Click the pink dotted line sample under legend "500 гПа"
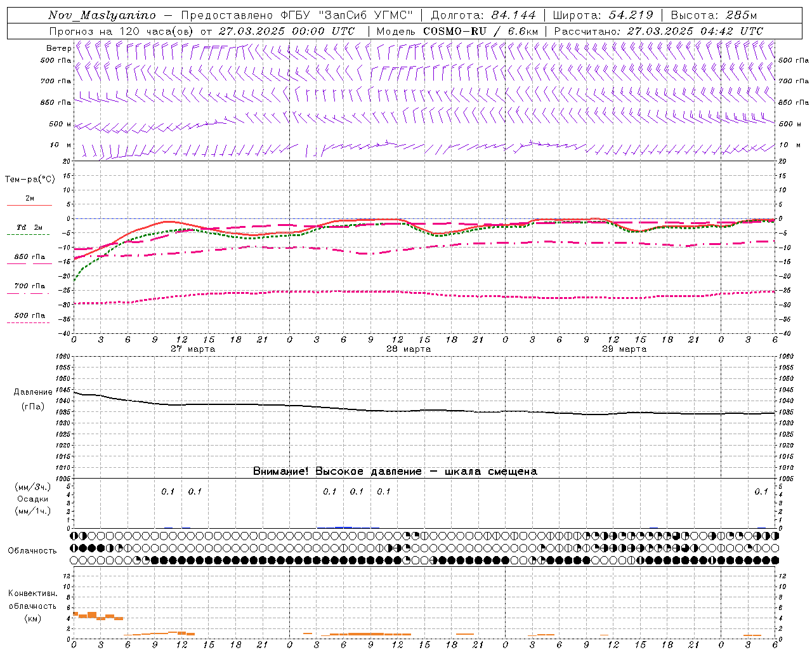The height and width of the screenshot is (650, 812). click(x=28, y=322)
